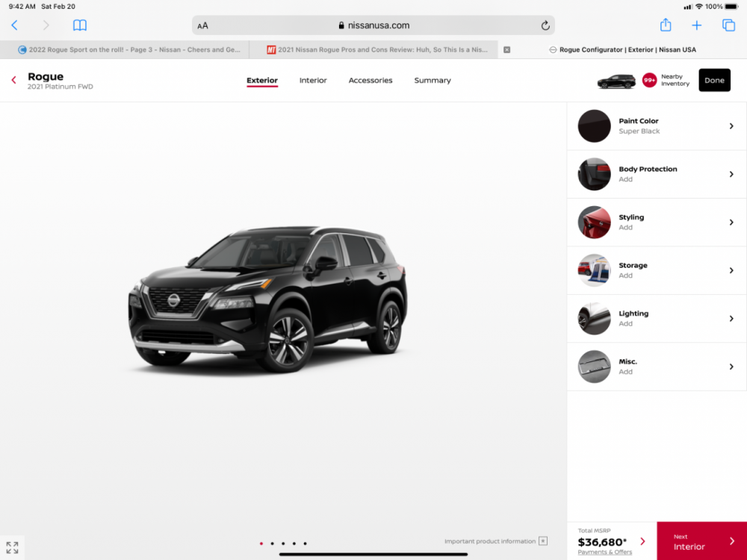
Task: Open the Safari tab overview icon
Action: [x=728, y=25]
